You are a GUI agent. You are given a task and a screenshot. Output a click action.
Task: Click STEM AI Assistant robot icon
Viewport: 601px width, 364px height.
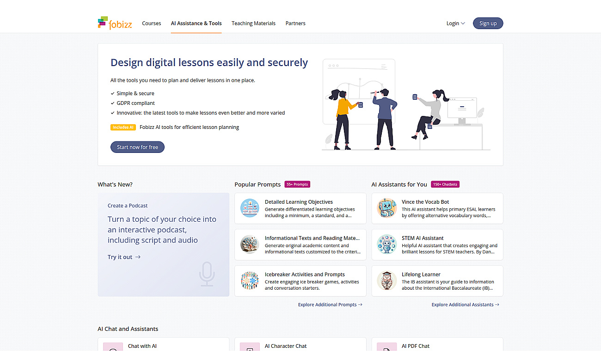(386, 244)
